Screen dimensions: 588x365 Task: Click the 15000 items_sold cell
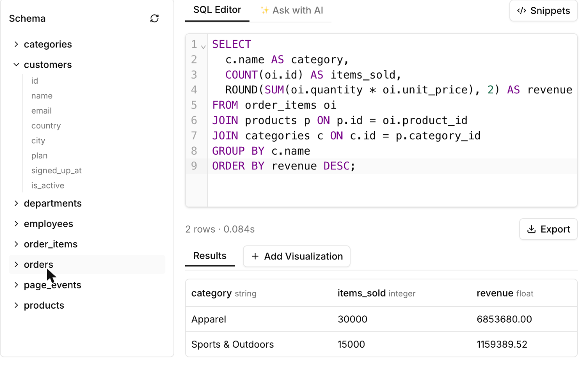pos(351,344)
